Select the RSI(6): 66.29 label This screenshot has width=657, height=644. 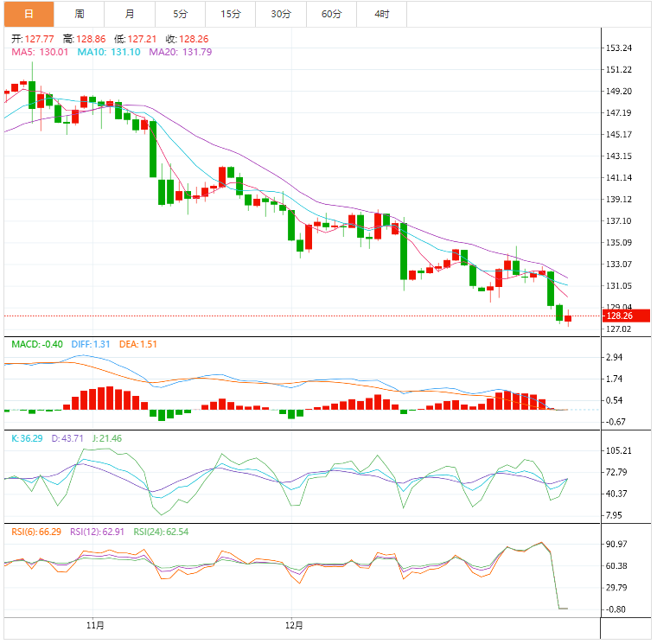36,531
